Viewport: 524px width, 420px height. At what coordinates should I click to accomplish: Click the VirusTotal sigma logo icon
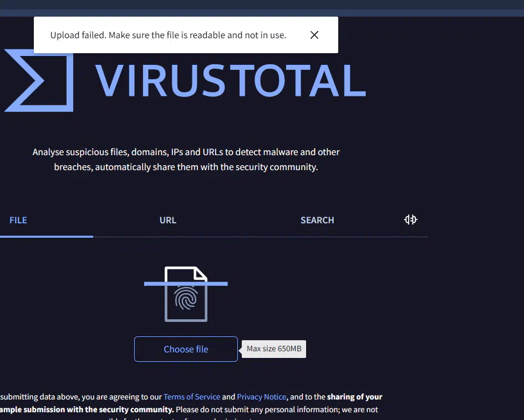click(39, 80)
